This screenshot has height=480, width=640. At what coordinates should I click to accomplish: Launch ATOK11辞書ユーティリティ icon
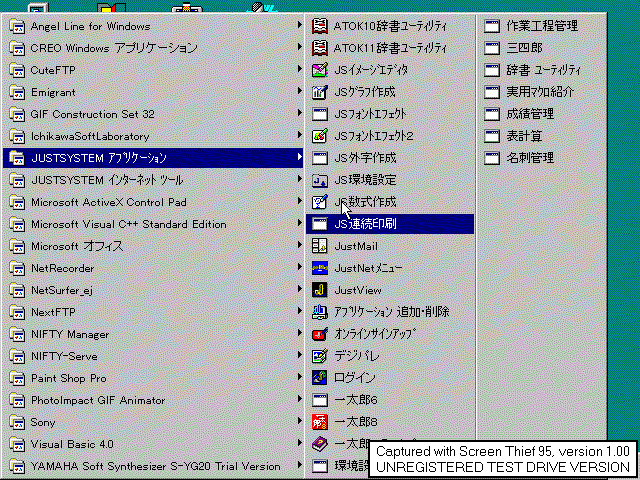320,48
